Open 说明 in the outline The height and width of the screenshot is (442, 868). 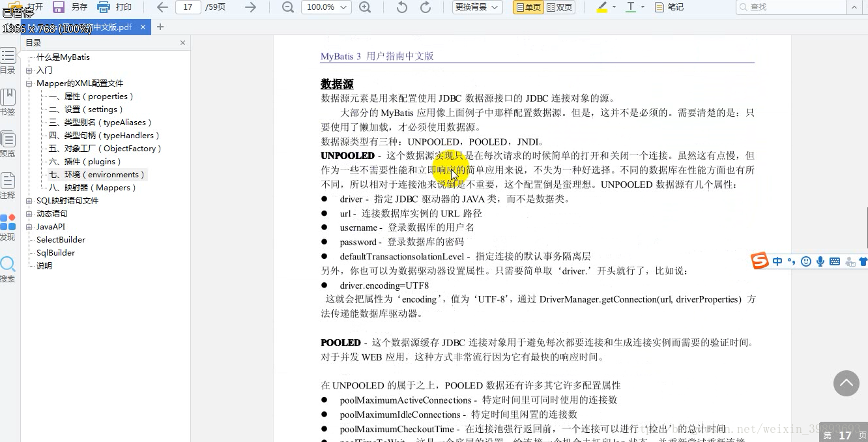click(x=44, y=266)
